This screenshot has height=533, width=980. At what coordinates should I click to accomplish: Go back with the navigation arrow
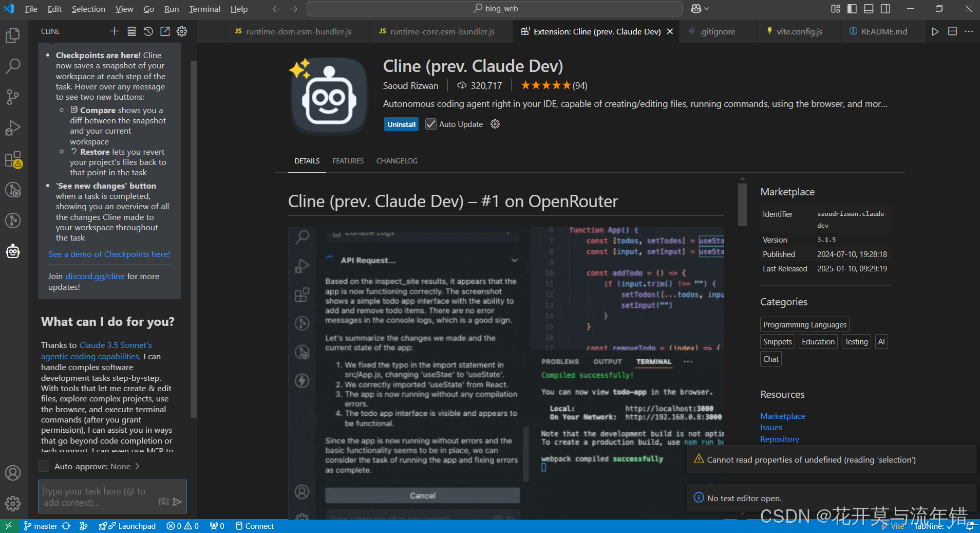tap(276, 9)
